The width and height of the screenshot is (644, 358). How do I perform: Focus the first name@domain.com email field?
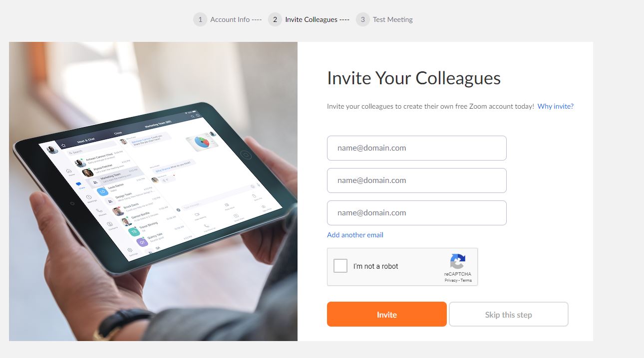[x=417, y=148]
